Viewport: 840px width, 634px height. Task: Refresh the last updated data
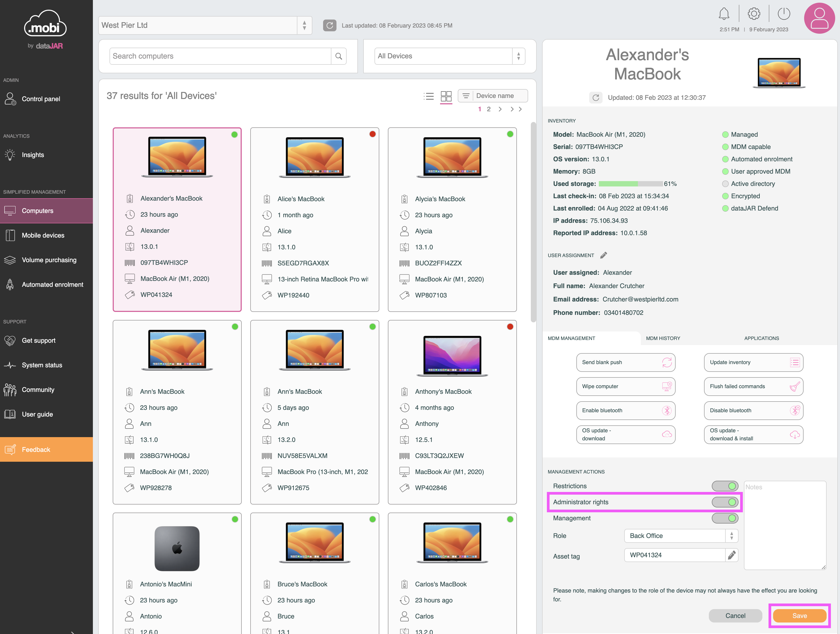[330, 25]
